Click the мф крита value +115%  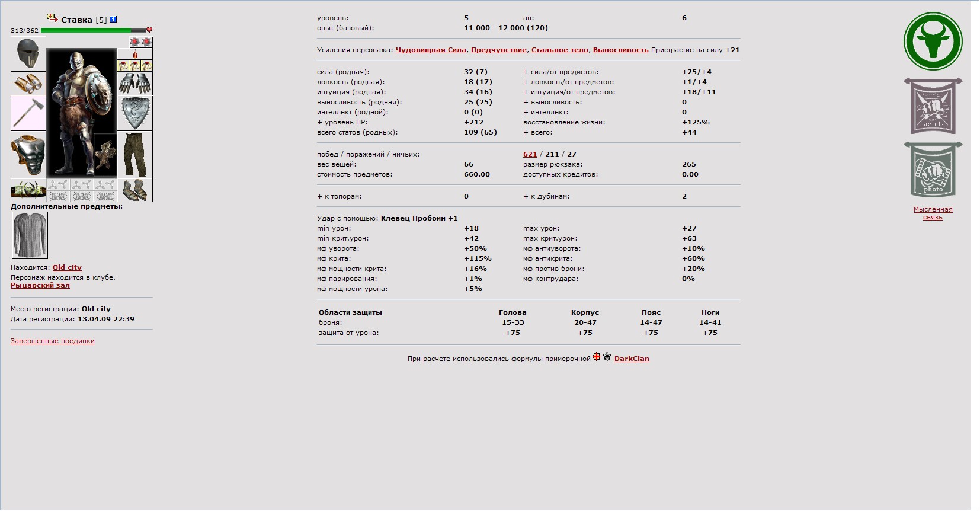coord(478,258)
